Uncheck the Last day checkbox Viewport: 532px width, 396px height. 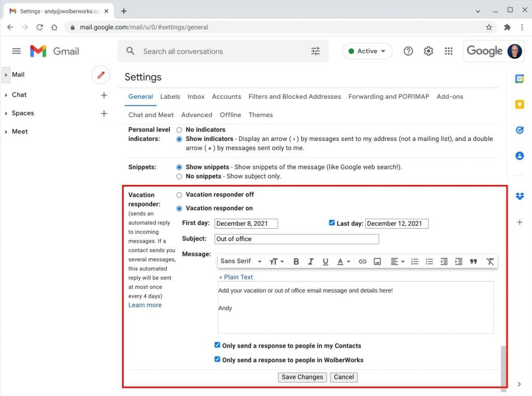(331, 222)
